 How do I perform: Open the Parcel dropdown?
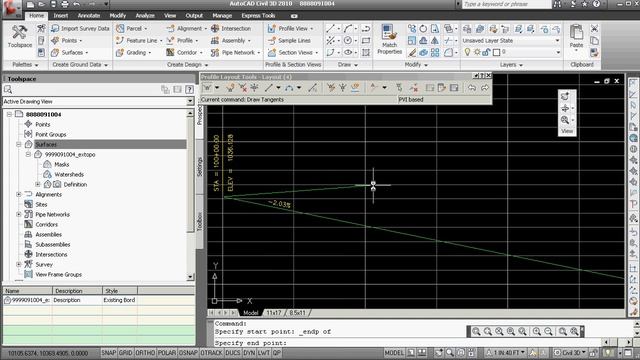(x=131, y=29)
